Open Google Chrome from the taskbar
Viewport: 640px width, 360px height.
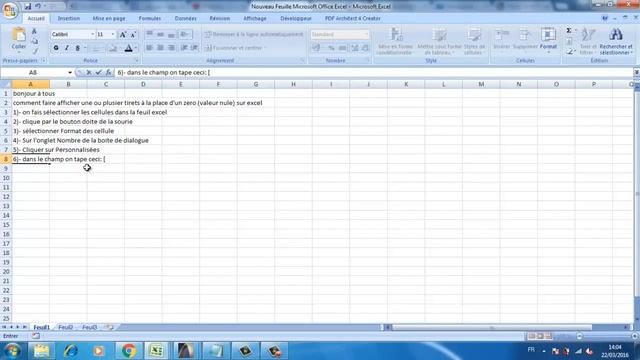(x=129, y=351)
